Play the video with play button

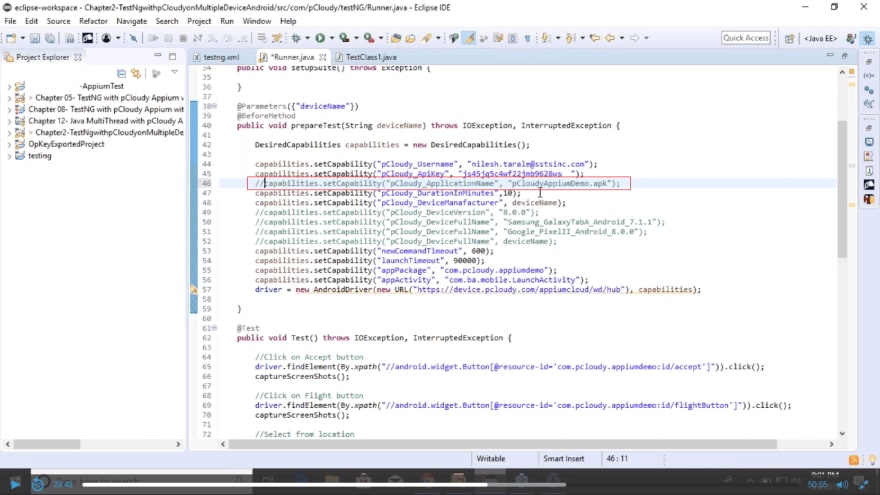[15, 484]
